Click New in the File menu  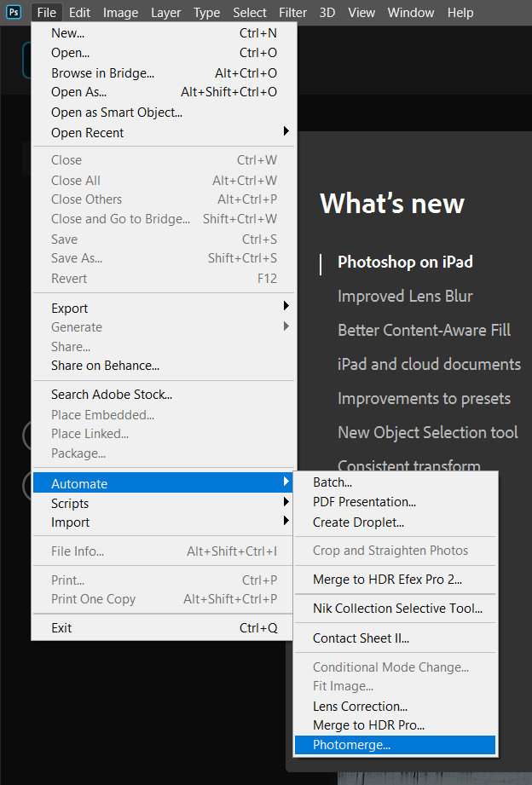coord(68,34)
